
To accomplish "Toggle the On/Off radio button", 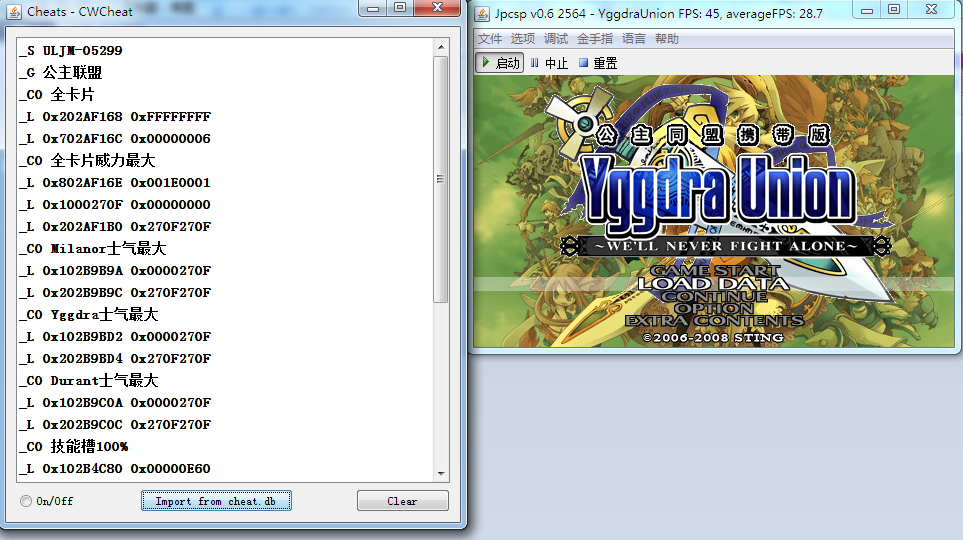I will point(26,501).
